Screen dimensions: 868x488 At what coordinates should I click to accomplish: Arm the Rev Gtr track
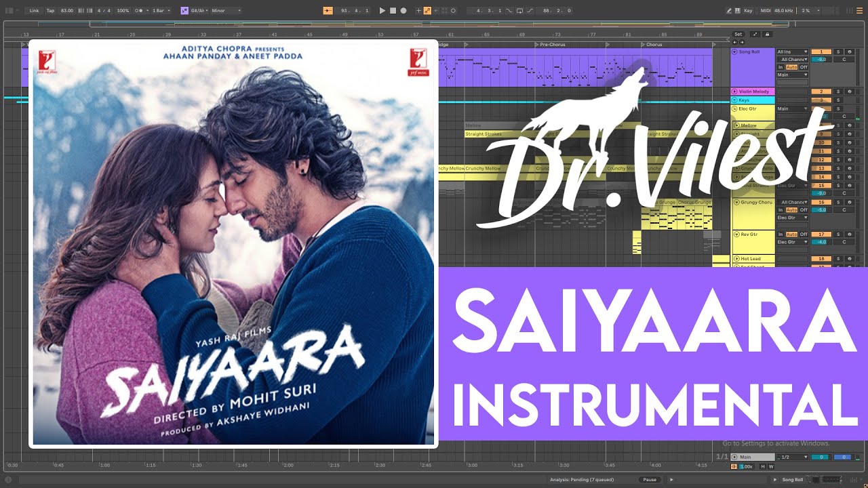pos(850,234)
